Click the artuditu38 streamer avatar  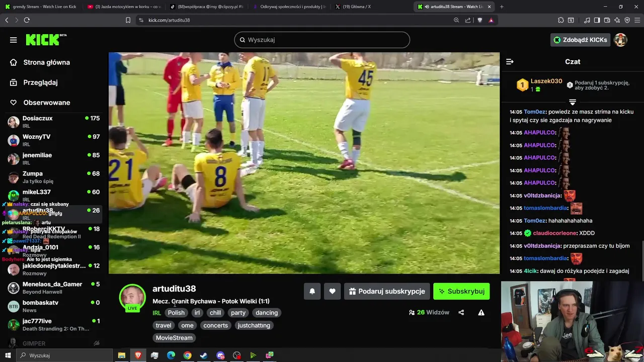pos(132,297)
